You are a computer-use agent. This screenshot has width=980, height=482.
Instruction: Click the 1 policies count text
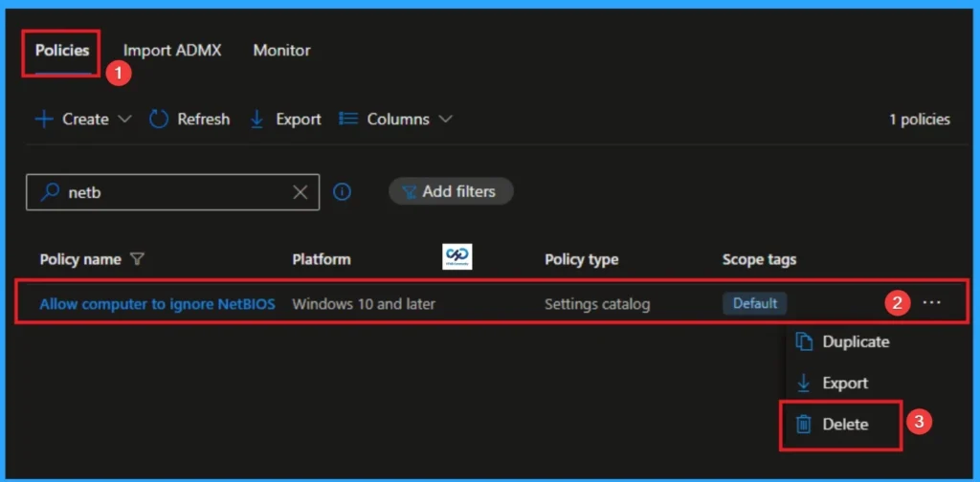click(x=920, y=120)
